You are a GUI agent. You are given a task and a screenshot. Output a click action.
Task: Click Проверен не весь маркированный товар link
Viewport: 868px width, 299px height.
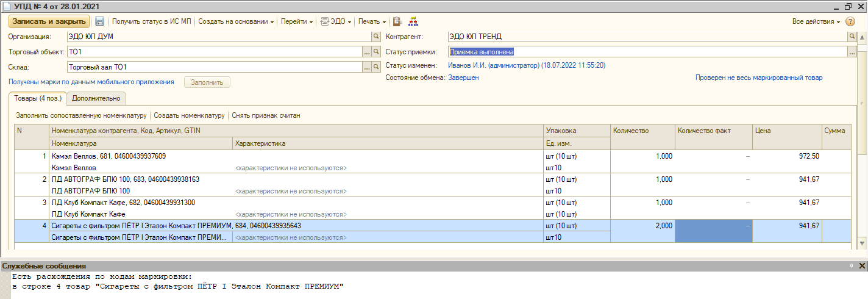point(759,78)
